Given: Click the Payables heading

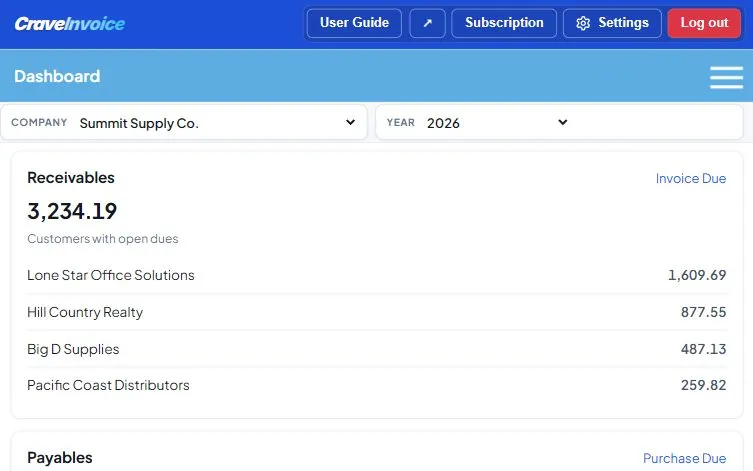Looking at the screenshot, I should click(x=60, y=458).
